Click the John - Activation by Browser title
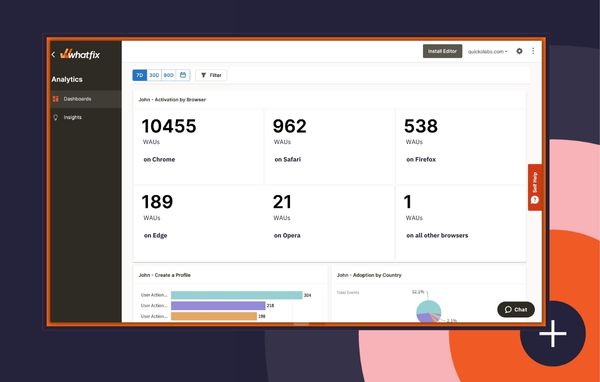The image size is (600, 382). (x=172, y=100)
